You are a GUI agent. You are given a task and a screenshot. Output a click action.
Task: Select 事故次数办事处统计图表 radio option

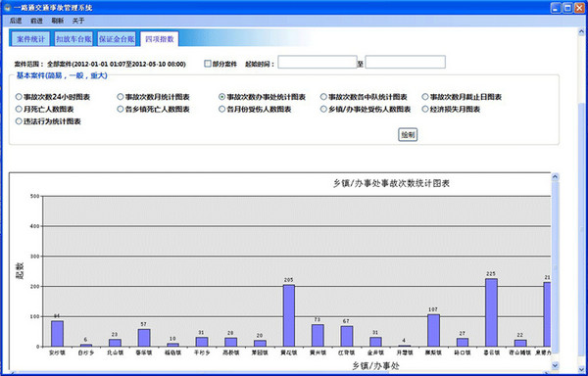tap(222, 97)
